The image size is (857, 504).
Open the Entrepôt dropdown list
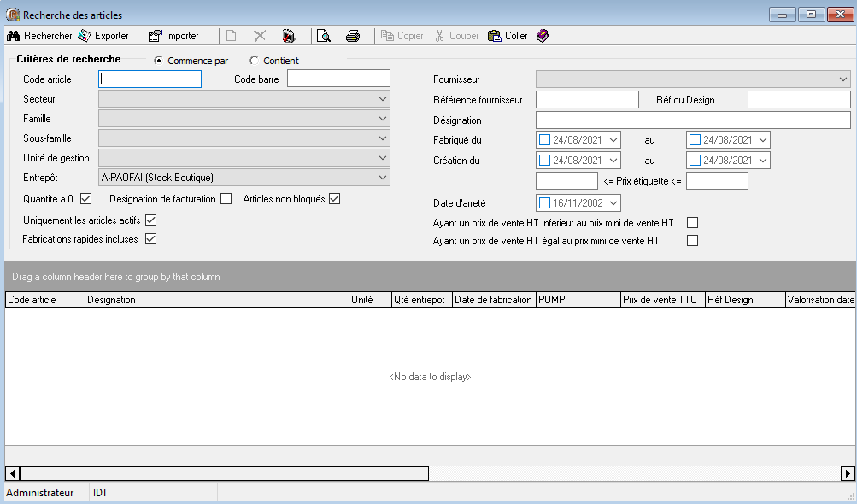(383, 178)
